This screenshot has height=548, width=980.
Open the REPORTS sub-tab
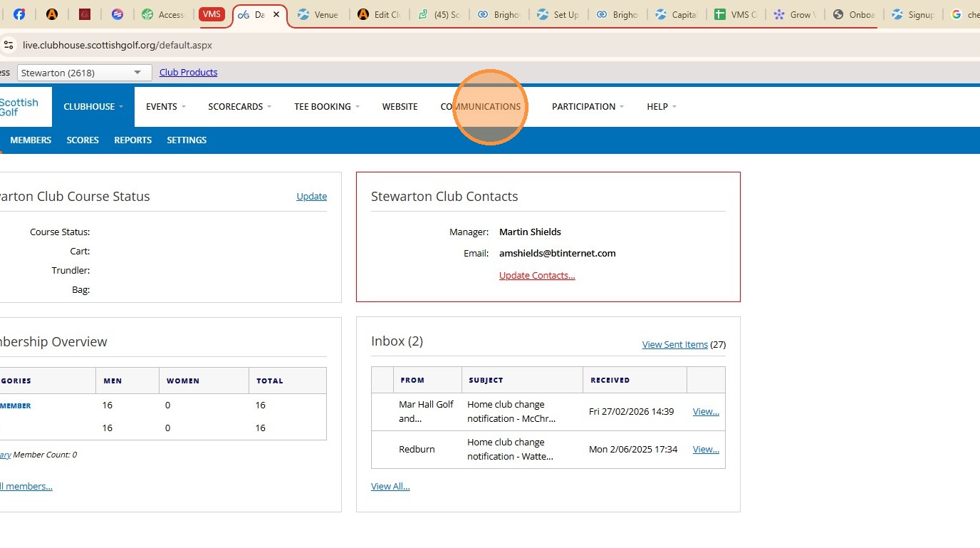click(133, 140)
